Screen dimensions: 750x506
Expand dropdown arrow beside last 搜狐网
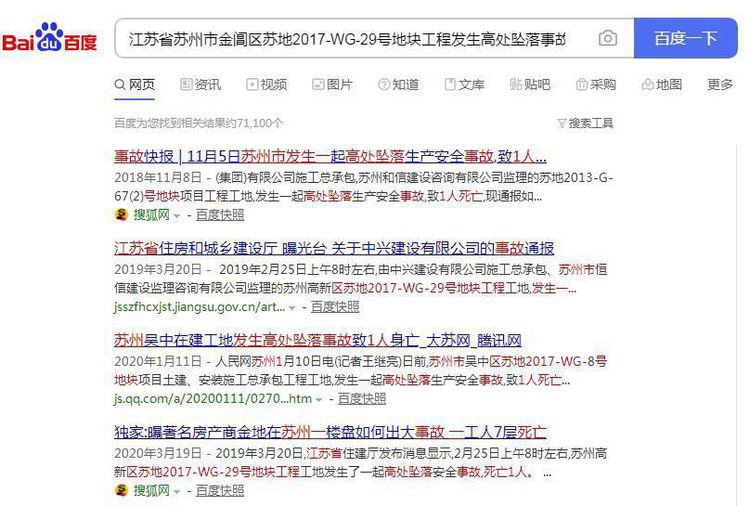coord(176,492)
